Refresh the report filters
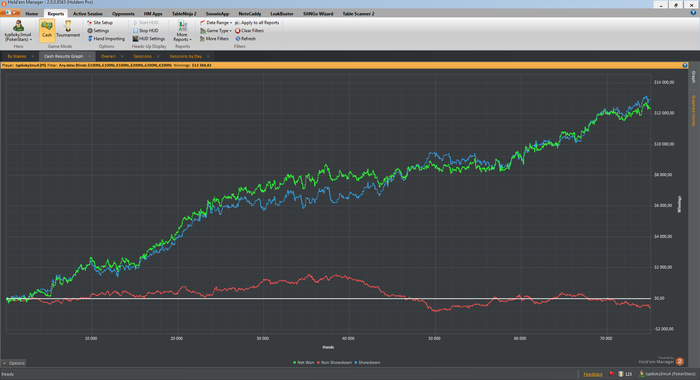Image resolution: width=700 pixels, height=380 pixels. 246,39
